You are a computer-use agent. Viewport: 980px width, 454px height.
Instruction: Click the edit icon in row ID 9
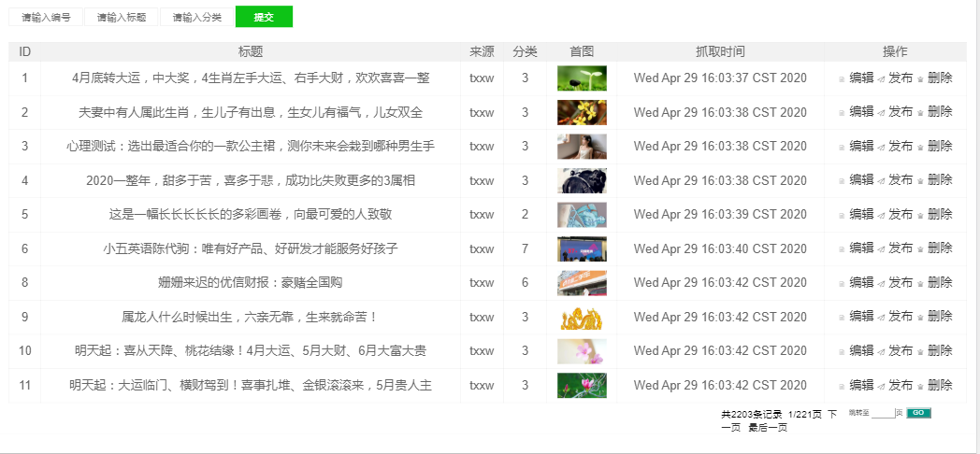[x=842, y=318]
